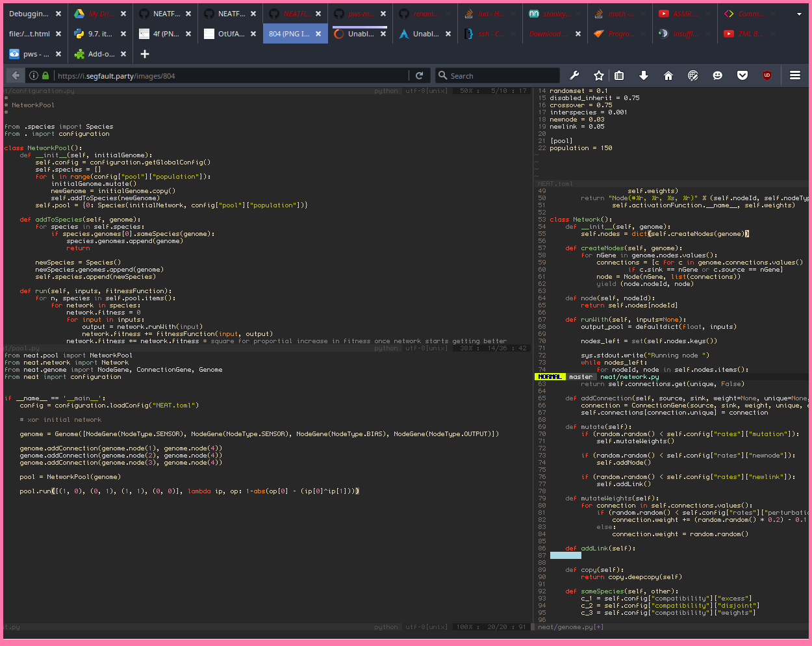Open the uBlock Origin shield icon
Viewport: 812px width, 646px height.
(767, 75)
